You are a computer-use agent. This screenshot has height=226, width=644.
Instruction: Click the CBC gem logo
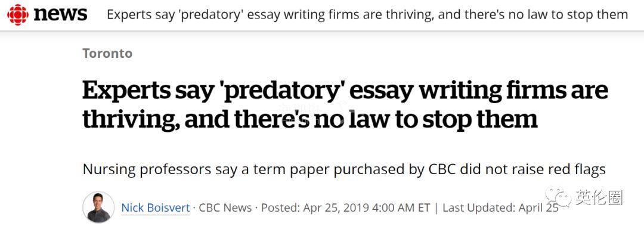(x=18, y=15)
